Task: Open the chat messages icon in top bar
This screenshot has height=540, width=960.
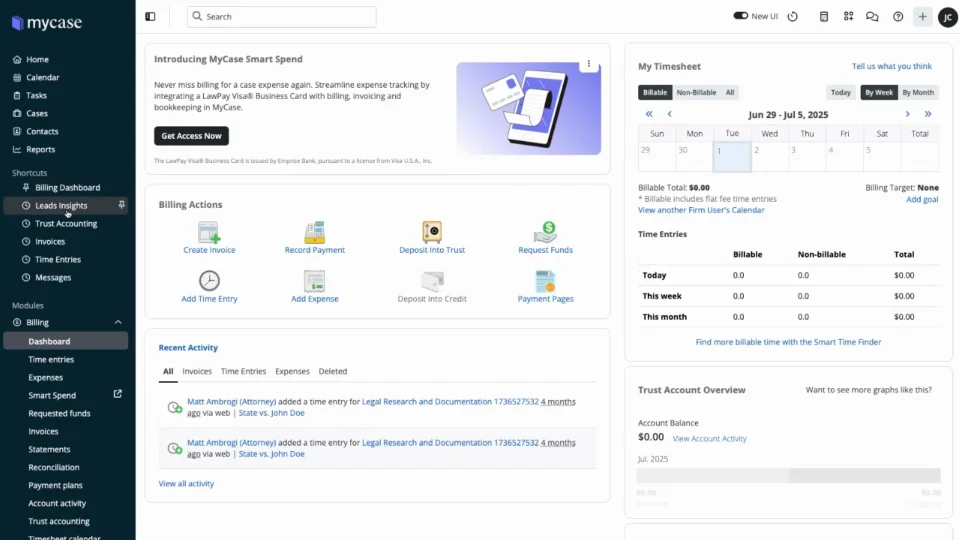Action: [872, 17]
